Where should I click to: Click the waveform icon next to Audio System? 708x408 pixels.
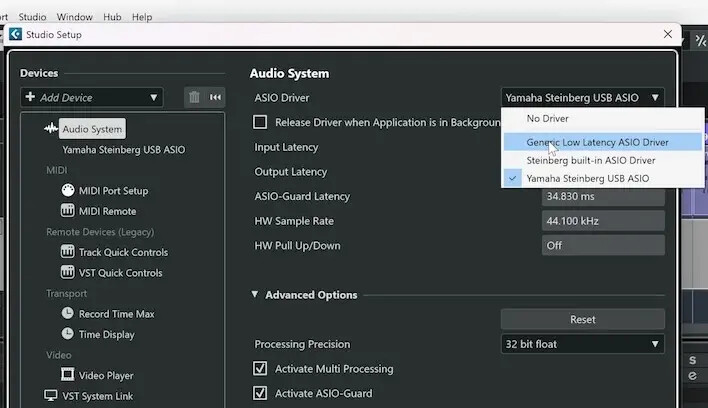[51, 129]
